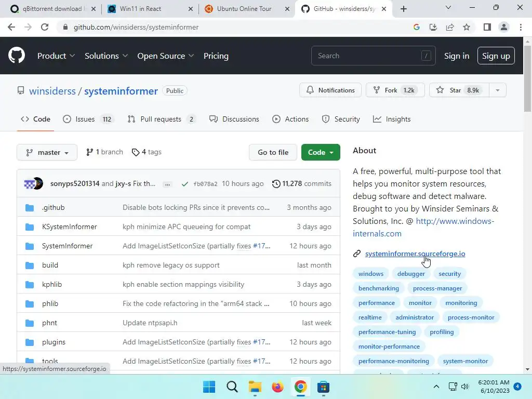The width and height of the screenshot is (532, 399).
Task: Open Windows Start menu
Action: [209, 387]
